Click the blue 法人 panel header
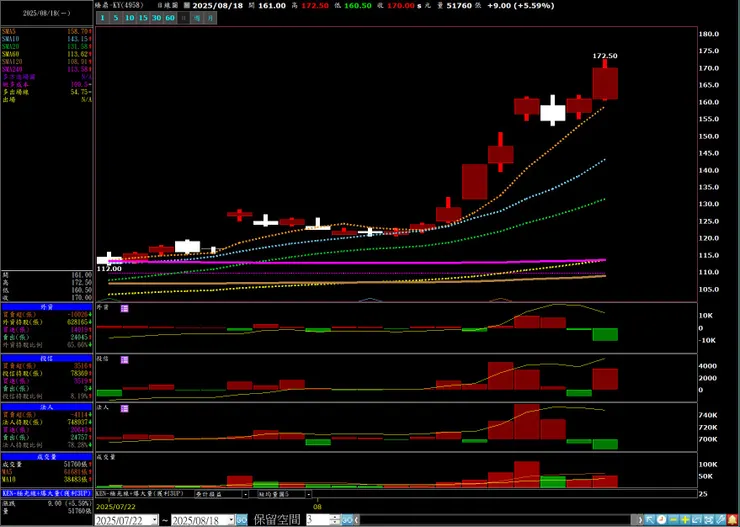 [47, 407]
